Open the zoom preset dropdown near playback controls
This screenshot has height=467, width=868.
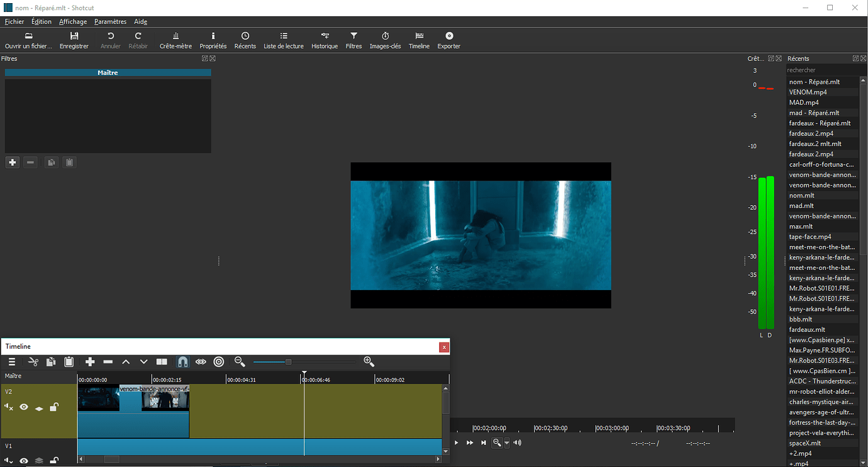(x=507, y=442)
